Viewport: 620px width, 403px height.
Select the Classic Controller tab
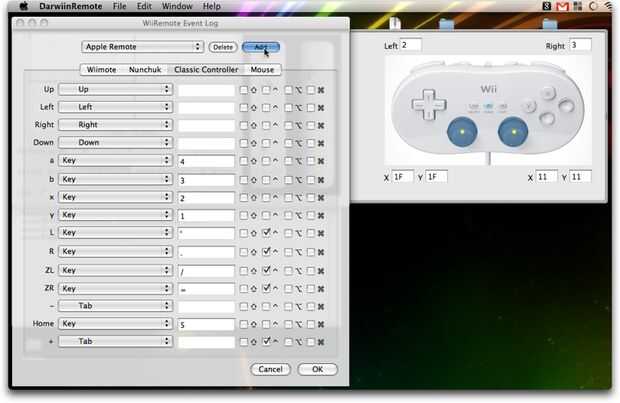206,70
